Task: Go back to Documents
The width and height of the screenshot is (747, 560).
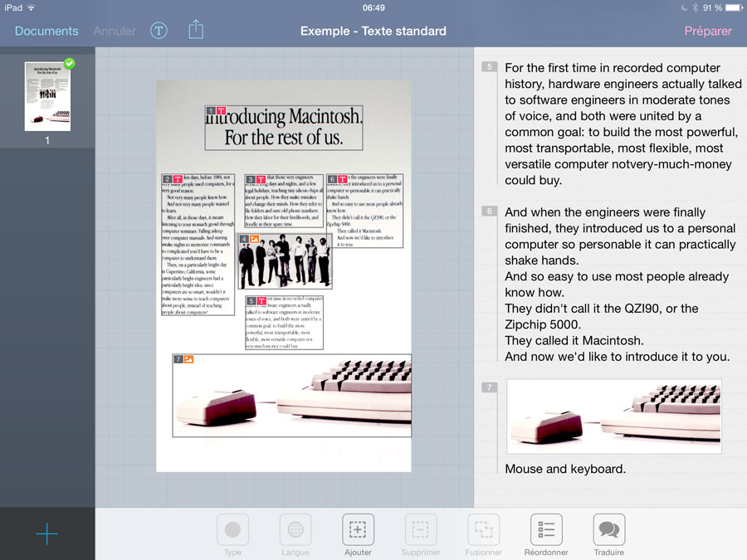Action: point(46,31)
